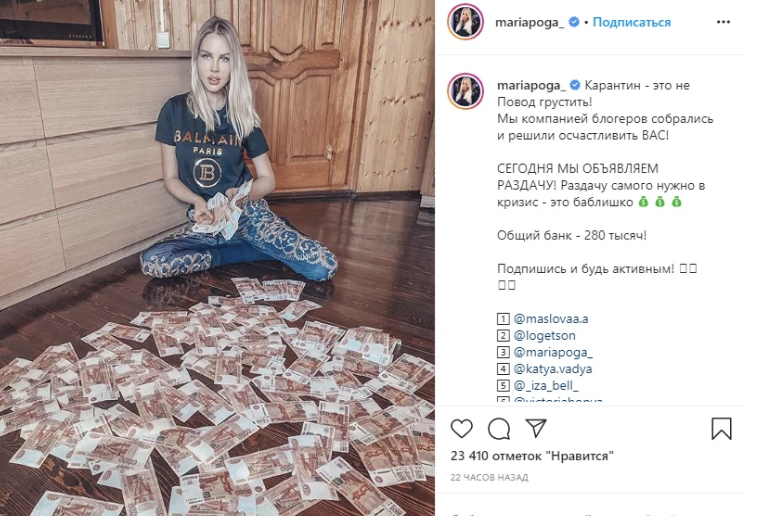The image size is (759, 516).
Task: Visit the @mariapoga_ mention in the caption list
Action: 553,352
